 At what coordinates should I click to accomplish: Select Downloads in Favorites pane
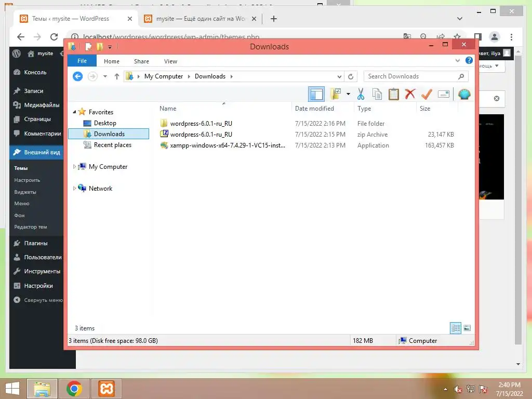point(109,134)
